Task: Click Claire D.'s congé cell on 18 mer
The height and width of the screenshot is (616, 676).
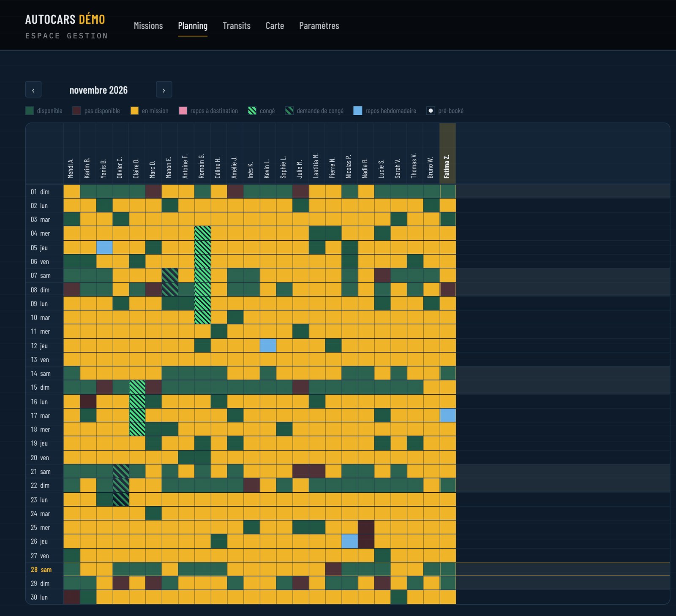Action: coord(137,429)
